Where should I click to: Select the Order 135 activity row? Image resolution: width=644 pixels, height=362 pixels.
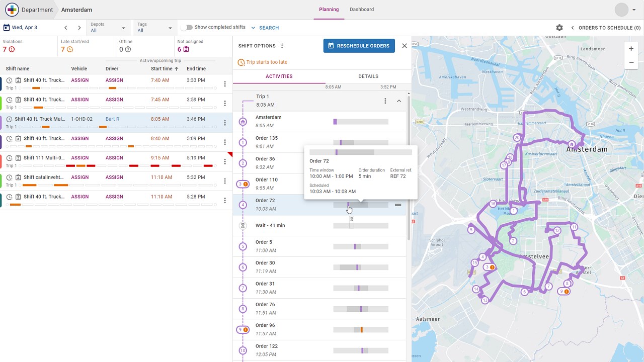coord(319,142)
